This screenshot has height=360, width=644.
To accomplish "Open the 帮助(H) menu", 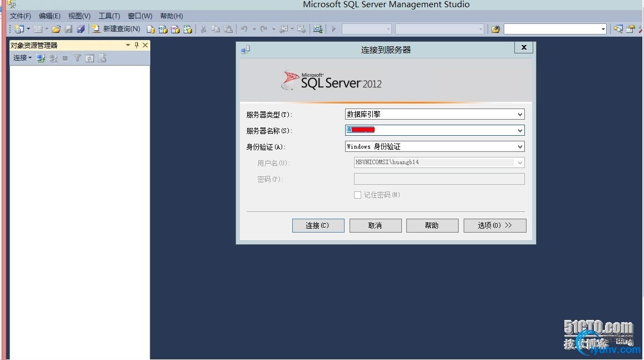I will [171, 16].
